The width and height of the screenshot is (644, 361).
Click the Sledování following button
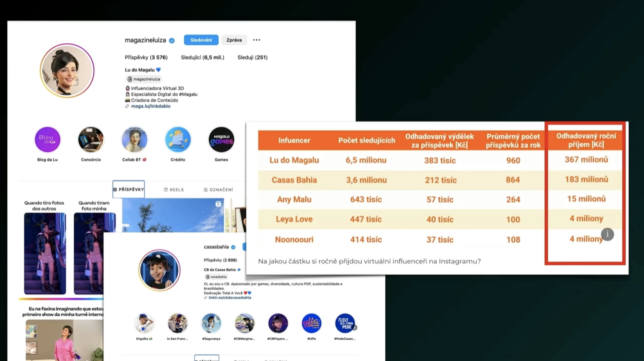(x=201, y=40)
